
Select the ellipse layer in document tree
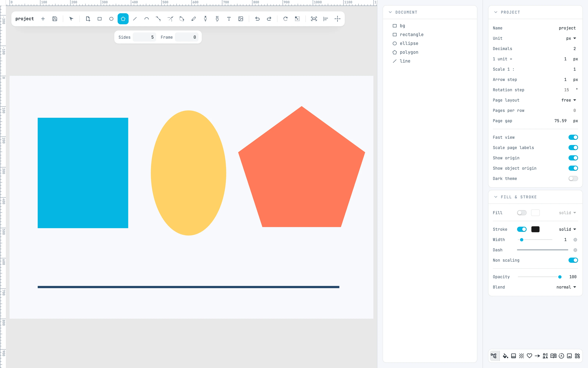409,43
